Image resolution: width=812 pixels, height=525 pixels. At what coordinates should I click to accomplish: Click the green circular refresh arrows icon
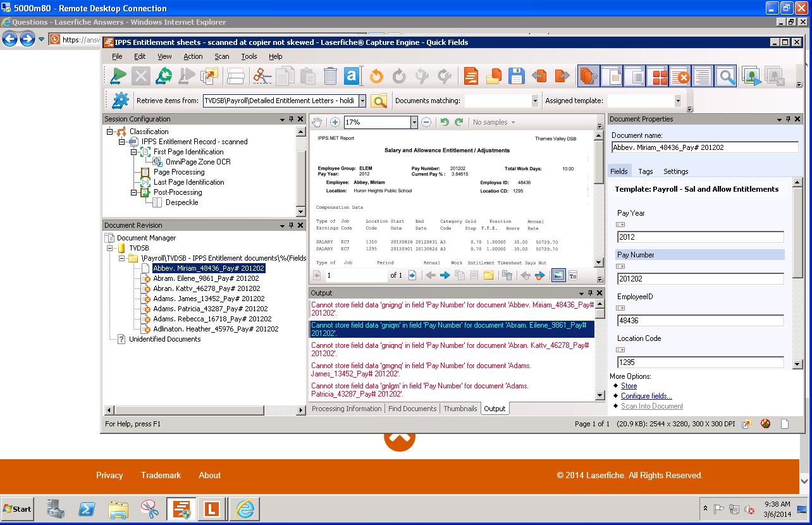tap(164, 77)
